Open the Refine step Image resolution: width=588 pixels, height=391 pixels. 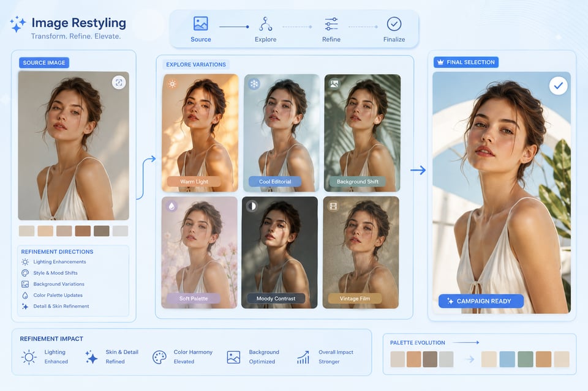coord(331,29)
